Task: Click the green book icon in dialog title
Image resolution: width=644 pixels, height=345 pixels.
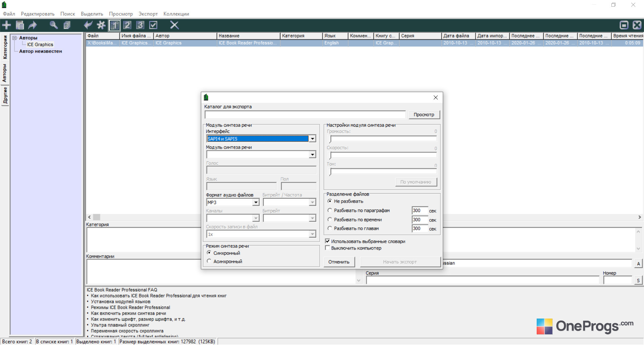Action: (x=206, y=97)
